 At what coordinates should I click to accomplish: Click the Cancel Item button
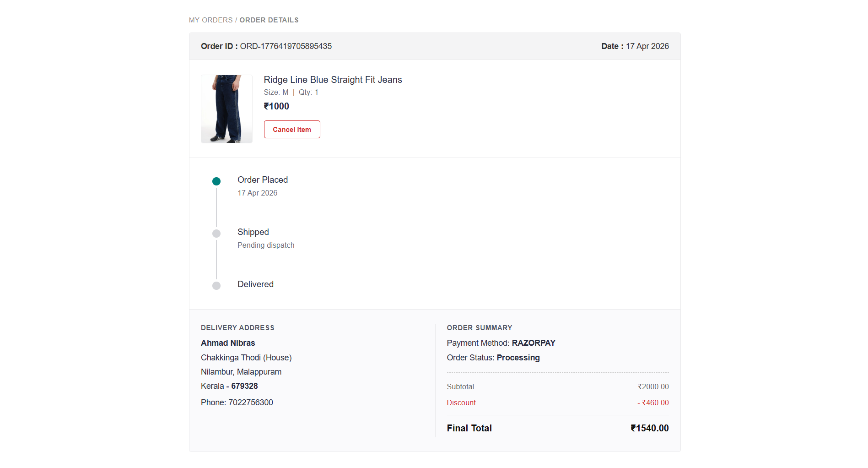click(291, 129)
